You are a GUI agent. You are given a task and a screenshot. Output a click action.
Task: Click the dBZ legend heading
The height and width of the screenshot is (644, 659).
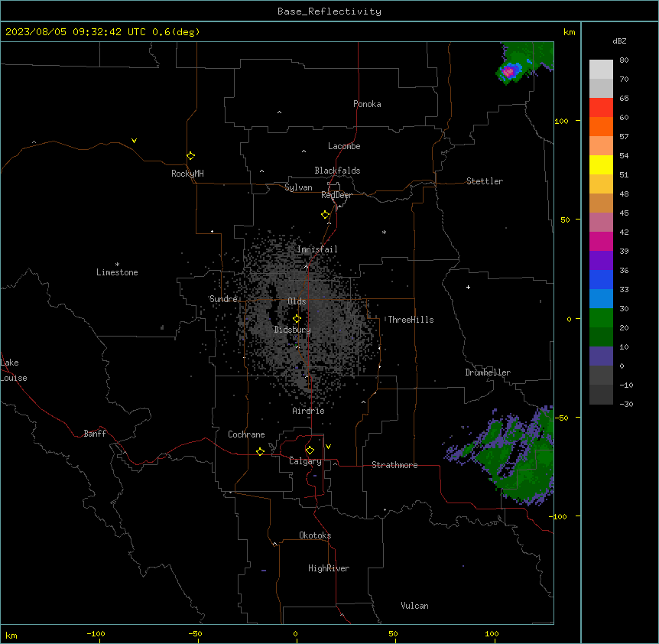click(619, 41)
